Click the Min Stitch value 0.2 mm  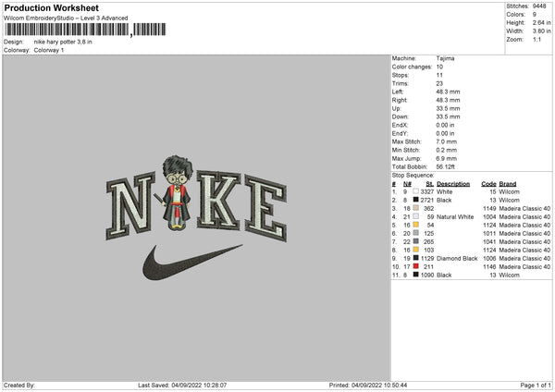coord(447,150)
